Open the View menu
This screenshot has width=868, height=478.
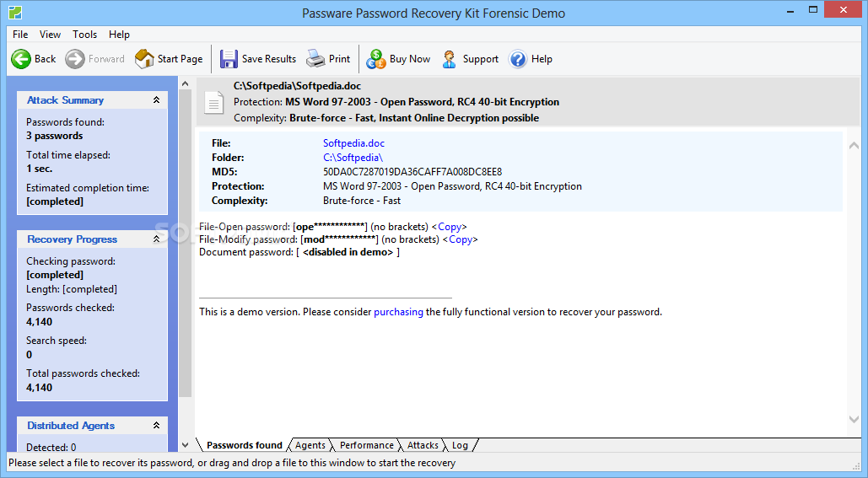click(x=50, y=35)
